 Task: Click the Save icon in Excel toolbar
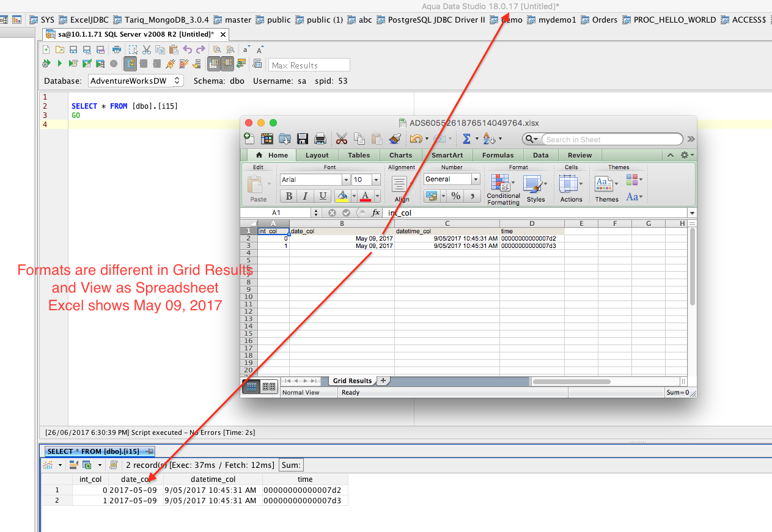click(x=303, y=139)
